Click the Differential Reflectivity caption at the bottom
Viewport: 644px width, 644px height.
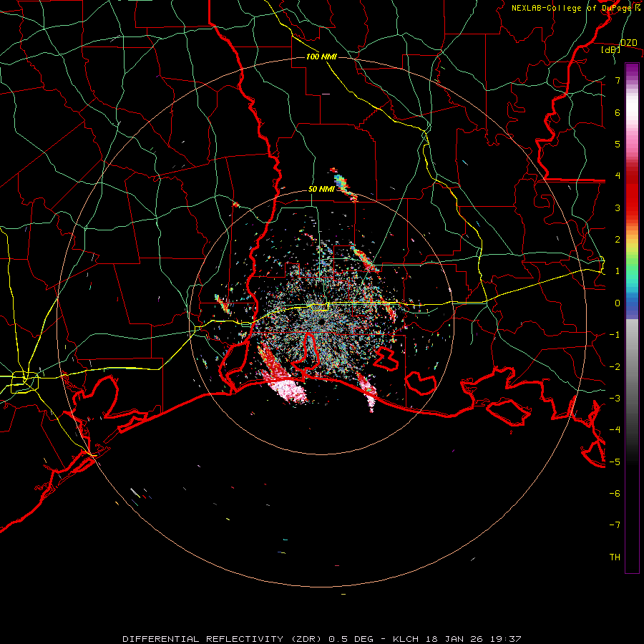point(322,639)
